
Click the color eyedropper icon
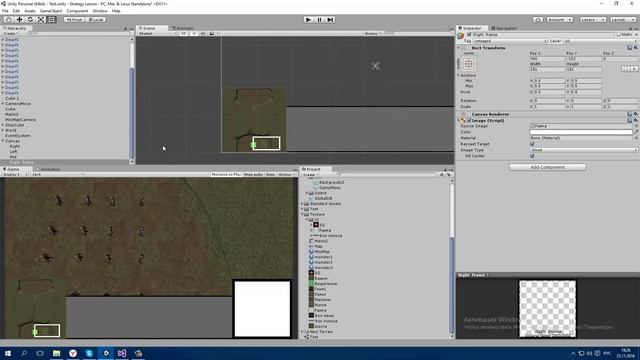click(x=636, y=132)
